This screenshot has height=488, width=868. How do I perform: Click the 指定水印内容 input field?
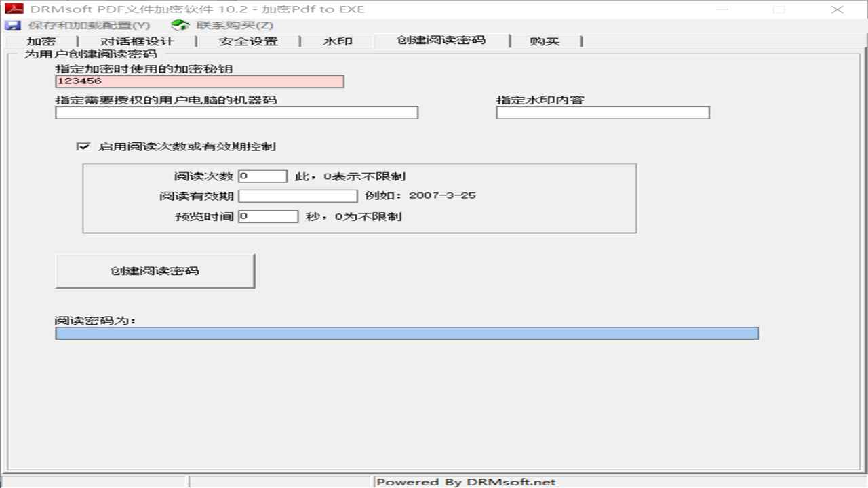(x=603, y=113)
